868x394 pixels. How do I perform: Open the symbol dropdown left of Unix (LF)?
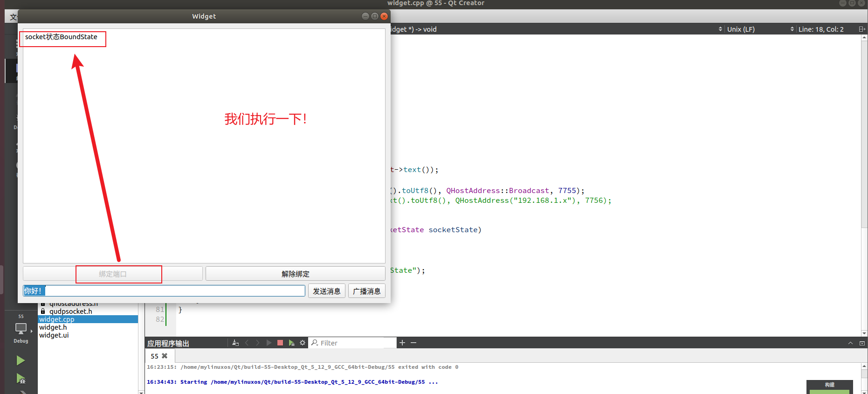(721, 29)
